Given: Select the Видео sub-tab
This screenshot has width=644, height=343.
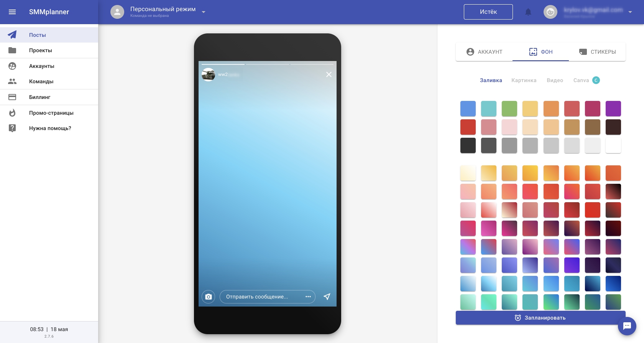Looking at the screenshot, I should (555, 80).
